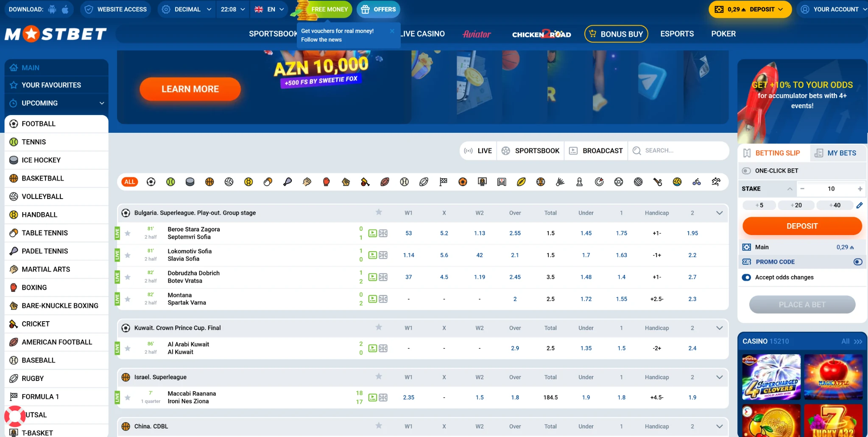Star the Israel Superleague league header

pyautogui.click(x=379, y=376)
